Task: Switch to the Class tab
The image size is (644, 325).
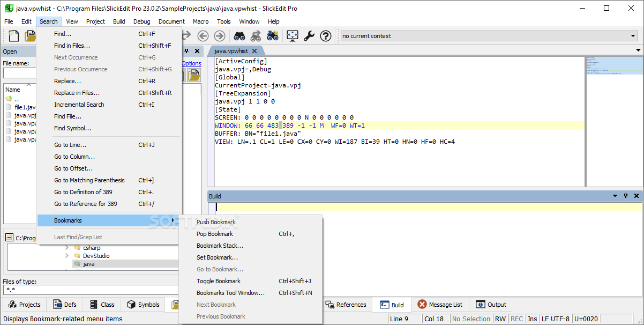Action: [102, 305]
